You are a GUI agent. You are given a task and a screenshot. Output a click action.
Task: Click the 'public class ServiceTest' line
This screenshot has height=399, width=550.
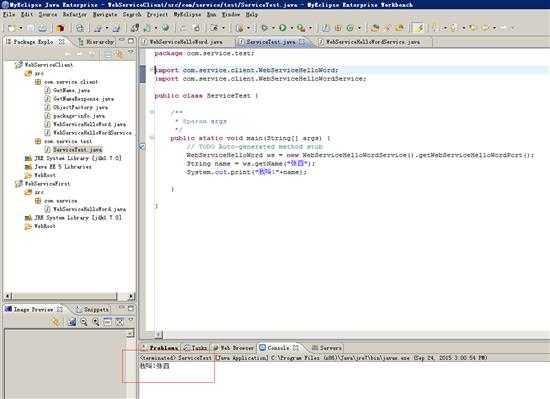206,96
